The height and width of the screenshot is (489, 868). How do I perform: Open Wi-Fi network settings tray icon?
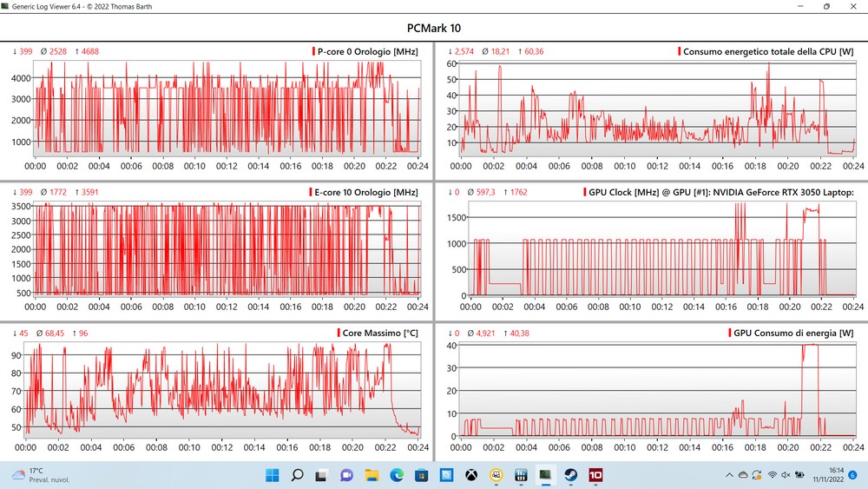pyautogui.click(x=773, y=475)
